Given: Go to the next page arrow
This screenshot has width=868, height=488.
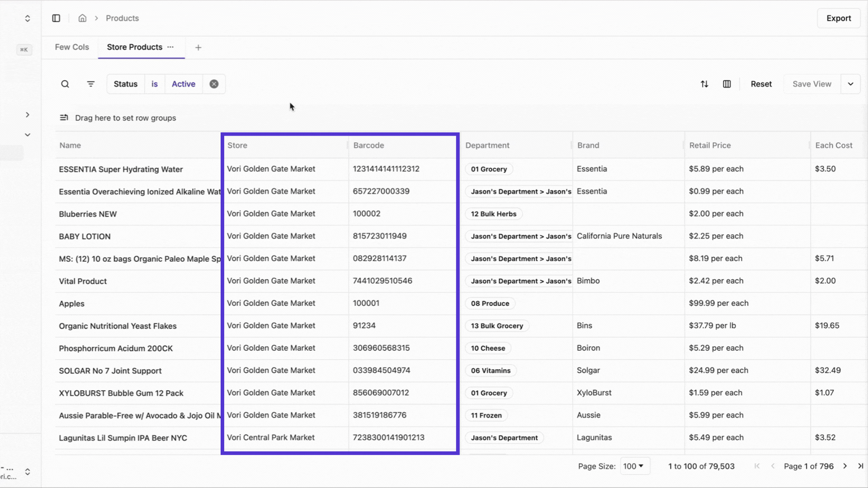Looking at the screenshot, I should point(845,466).
